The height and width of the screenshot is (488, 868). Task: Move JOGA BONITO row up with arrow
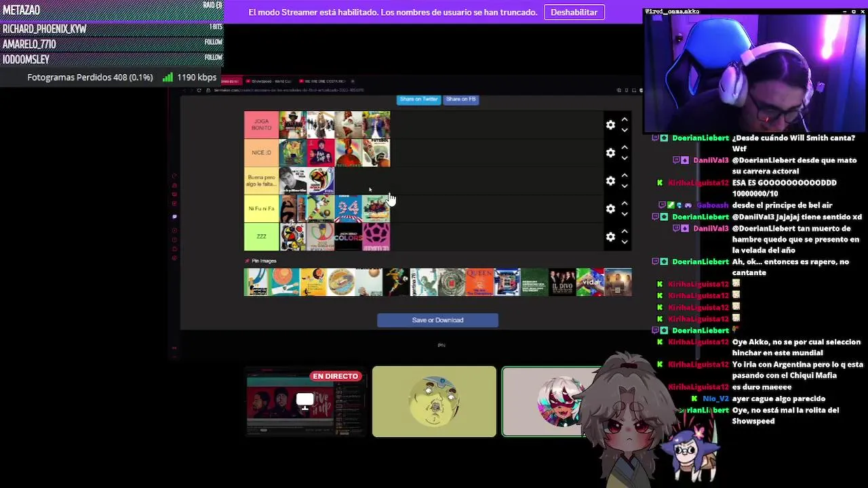click(x=625, y=119)
